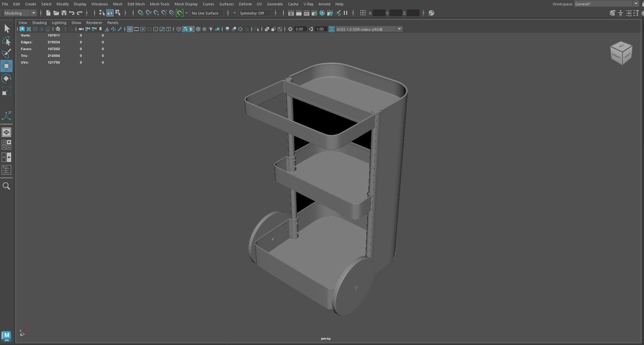Click the X coordinate input field
The image size is (644, 345).
(379, 13)
